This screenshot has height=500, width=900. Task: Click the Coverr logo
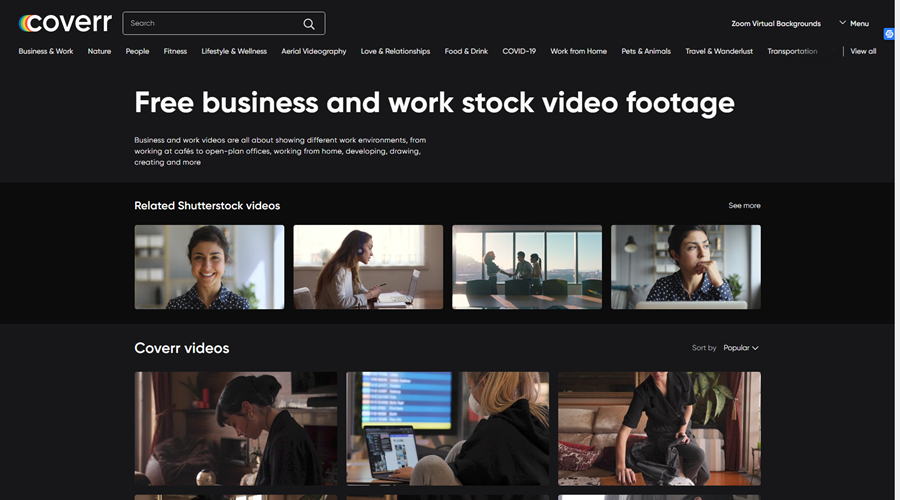coord(65,23)
